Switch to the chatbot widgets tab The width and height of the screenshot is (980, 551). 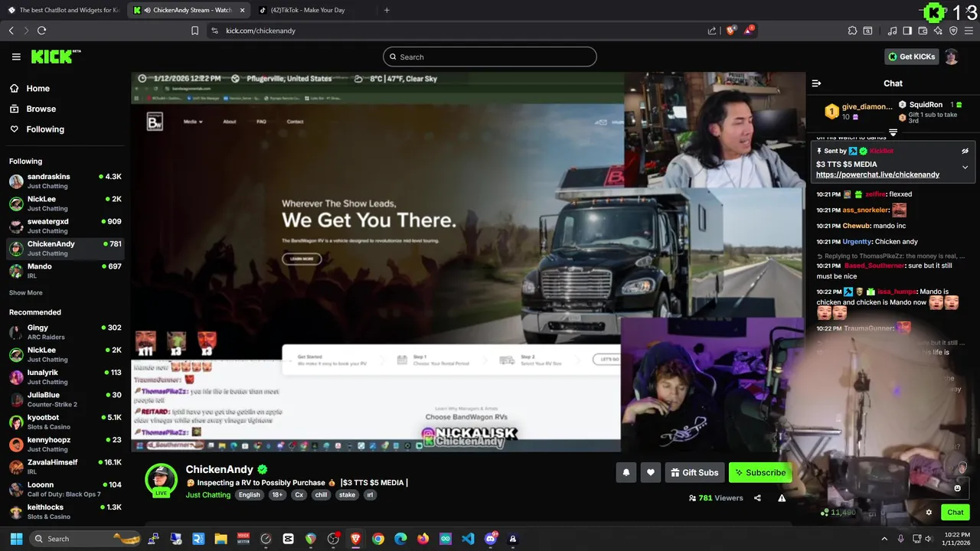63,10
